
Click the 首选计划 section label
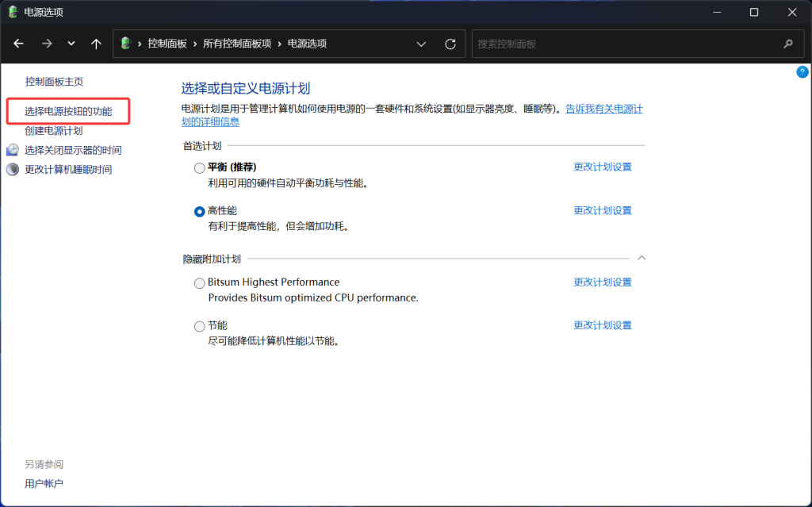pyautogui.click(x=202, y=146)
